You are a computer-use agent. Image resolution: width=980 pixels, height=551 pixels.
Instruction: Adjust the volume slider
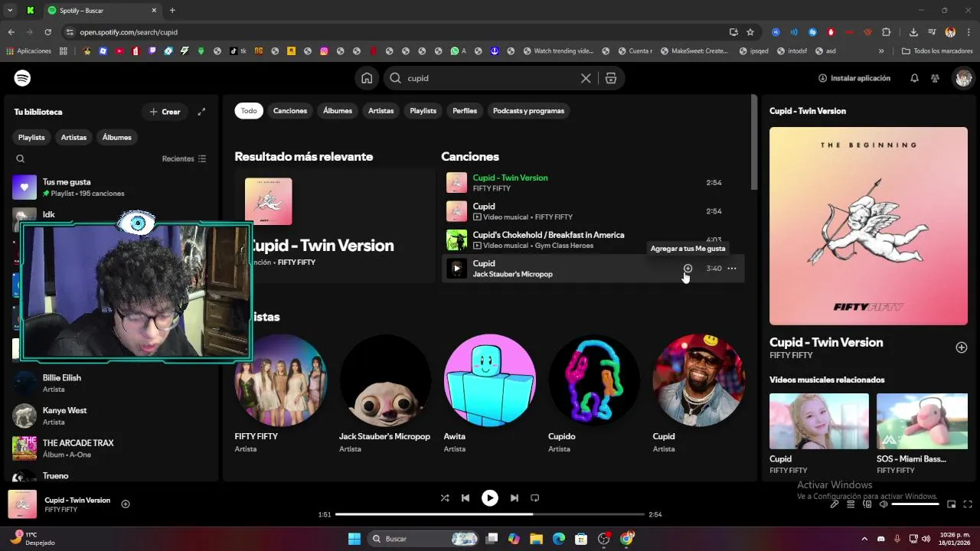[916, 504]
